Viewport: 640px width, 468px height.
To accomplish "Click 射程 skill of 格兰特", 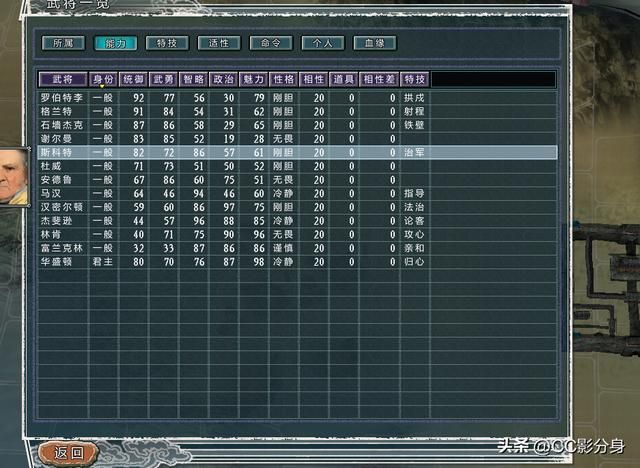I will (x=414, y=111).
